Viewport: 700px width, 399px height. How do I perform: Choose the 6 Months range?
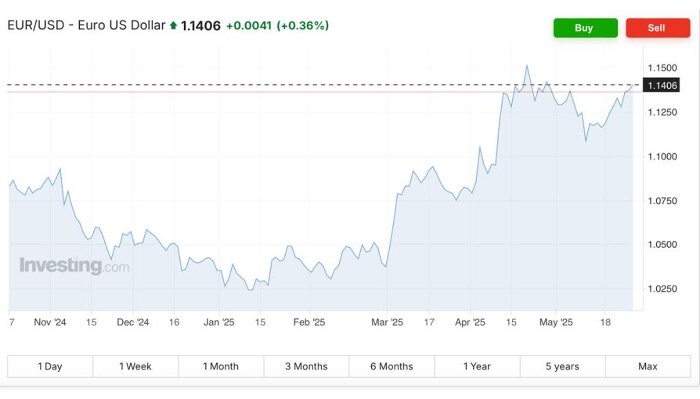click(392, 366)
